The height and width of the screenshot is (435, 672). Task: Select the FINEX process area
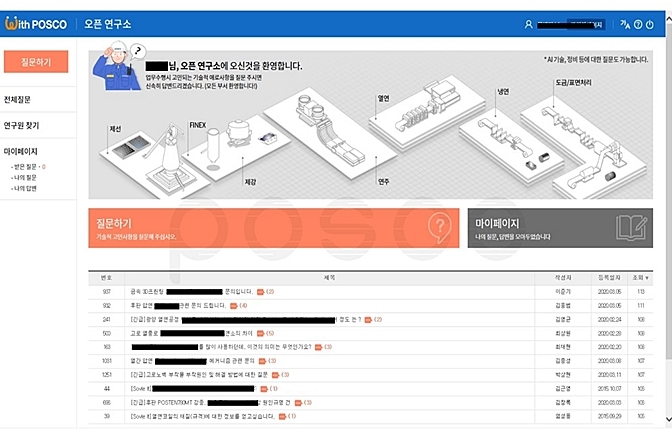click(x=198, y=125)
